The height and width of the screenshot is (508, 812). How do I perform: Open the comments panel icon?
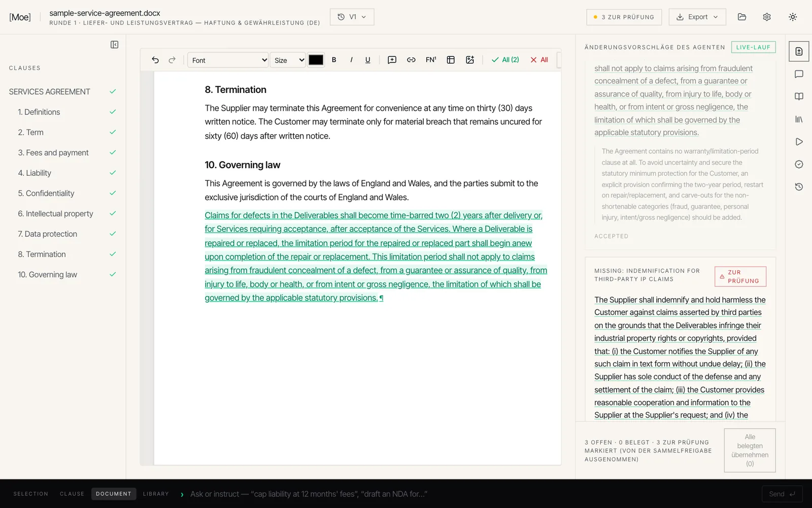pyautogui.click(x=799, y=74)
